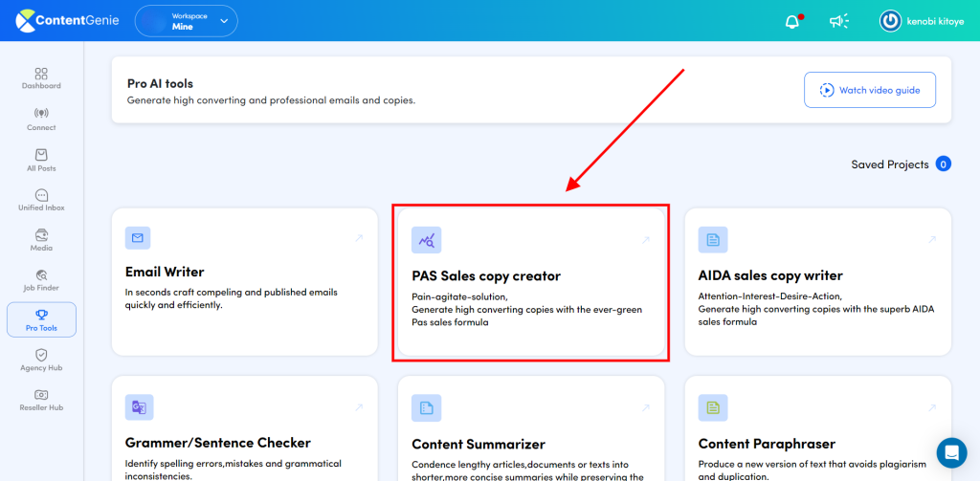Click the Pain-agitate-solution description text
The width and height of the screenshot is (980, 481).
[527, 309]
